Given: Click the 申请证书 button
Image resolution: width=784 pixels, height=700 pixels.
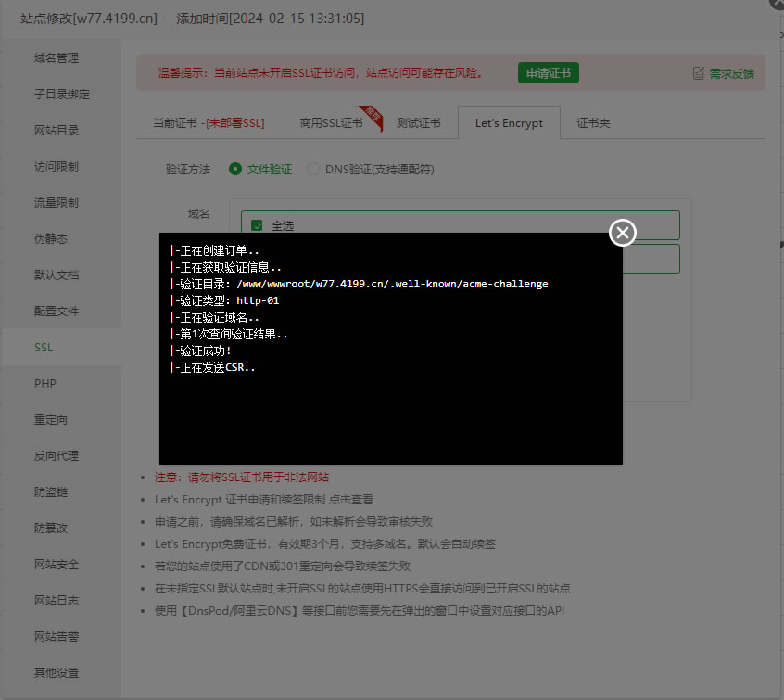Looking at the screenshot, I should (548, 72).
